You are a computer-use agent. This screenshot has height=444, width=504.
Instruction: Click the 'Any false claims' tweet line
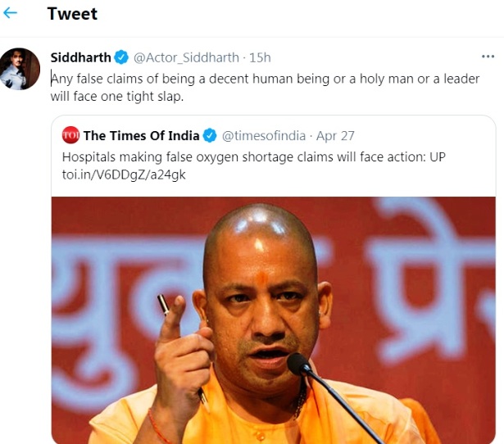[265, 79]
